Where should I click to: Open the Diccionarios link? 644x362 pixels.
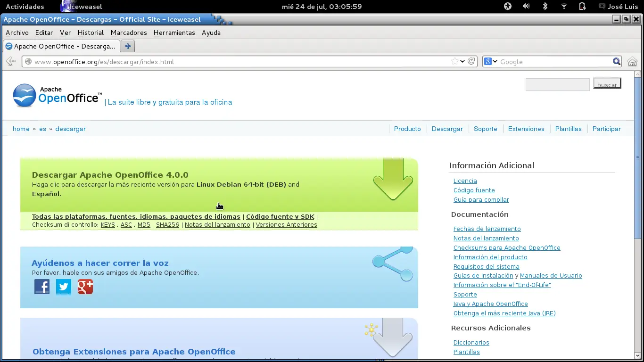(x=471, y=343)
